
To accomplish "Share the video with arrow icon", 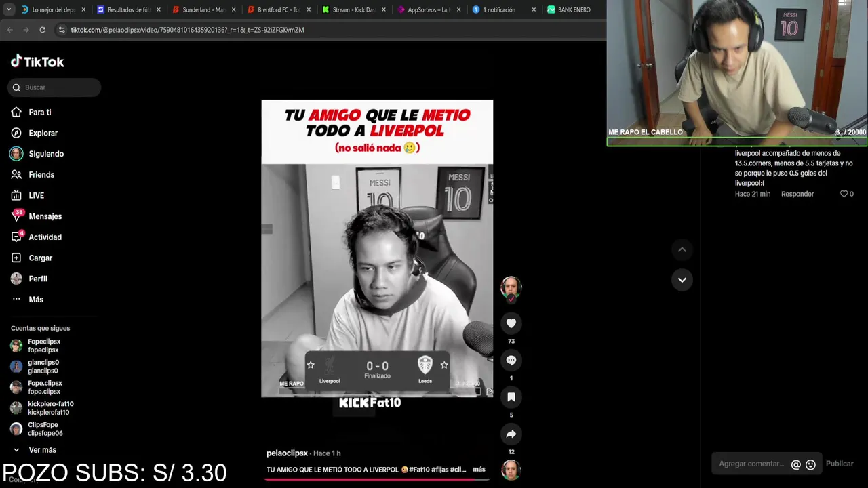I will click(511, 434).
